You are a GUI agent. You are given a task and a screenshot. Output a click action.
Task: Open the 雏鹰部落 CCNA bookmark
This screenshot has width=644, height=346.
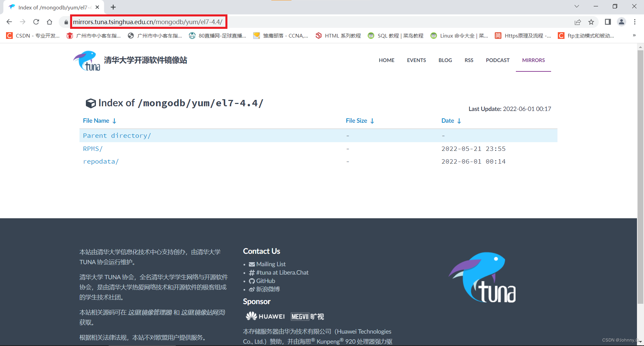tap(280, 36)
